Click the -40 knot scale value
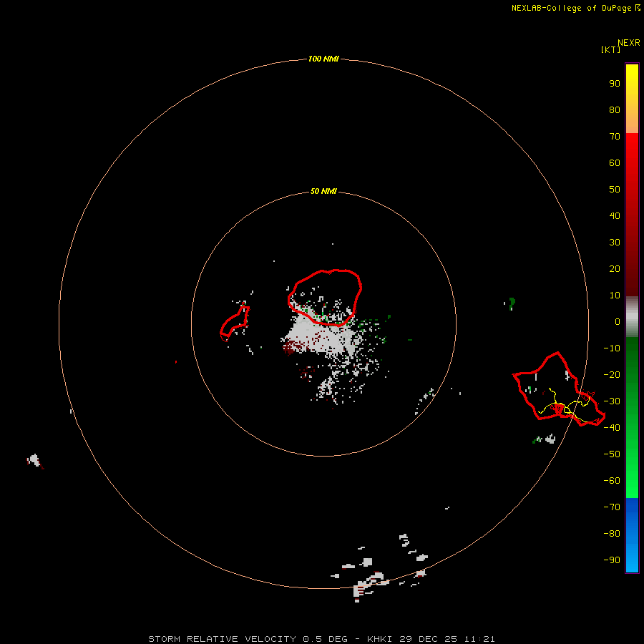 612,428
